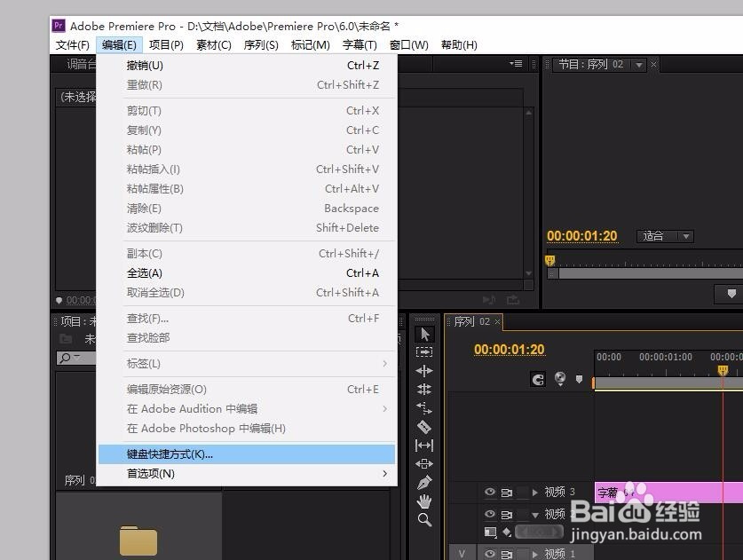The image size is (743, 560).
Task: Choose 键盘快捷方式(K)... menu entry
Action: tap(247, 454)
